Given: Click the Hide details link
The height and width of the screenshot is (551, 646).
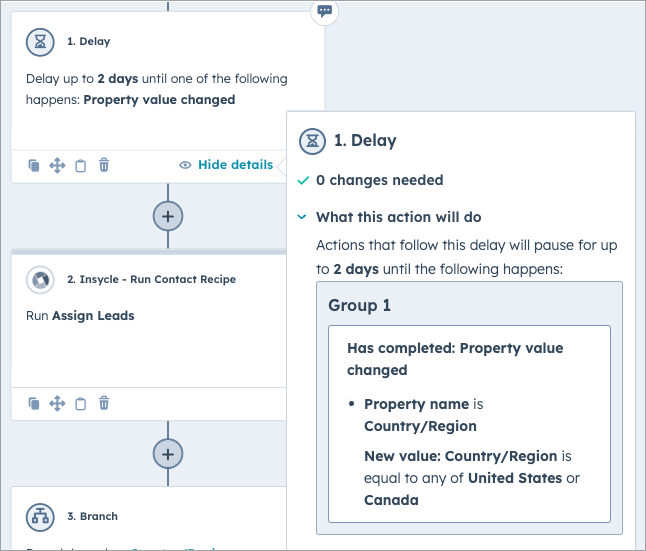Looking at the screenshot, I should 235,165.
